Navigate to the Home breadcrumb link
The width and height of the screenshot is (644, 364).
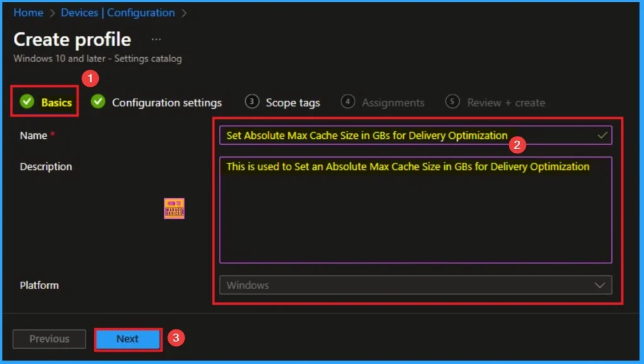(x=28, y=13)
